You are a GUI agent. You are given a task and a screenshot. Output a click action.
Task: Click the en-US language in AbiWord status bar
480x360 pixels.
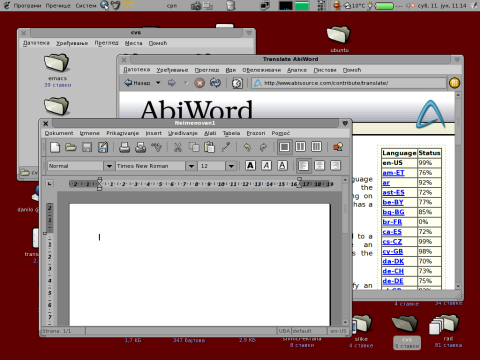338,331
